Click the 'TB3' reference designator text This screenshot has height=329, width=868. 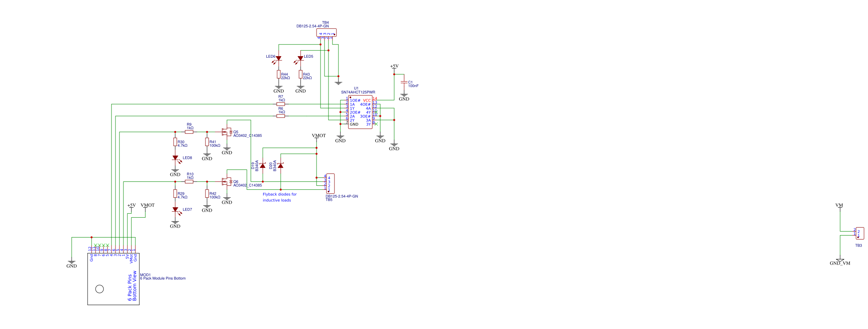(858, 245)
